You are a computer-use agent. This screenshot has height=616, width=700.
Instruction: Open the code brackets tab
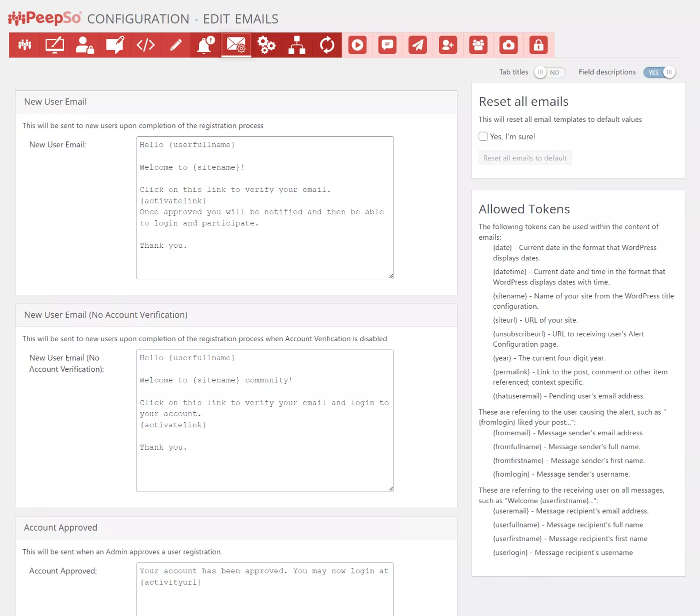pos(145,45)
